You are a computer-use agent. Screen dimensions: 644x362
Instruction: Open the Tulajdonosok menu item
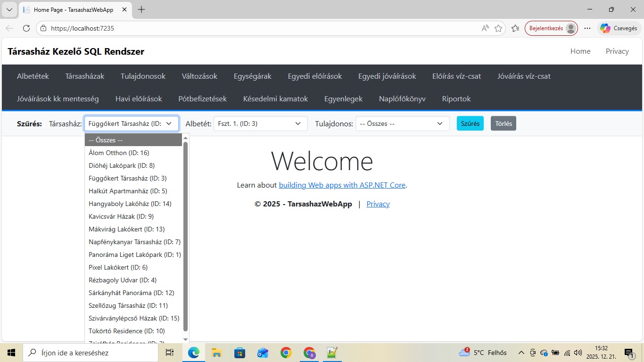pos(143,76)
